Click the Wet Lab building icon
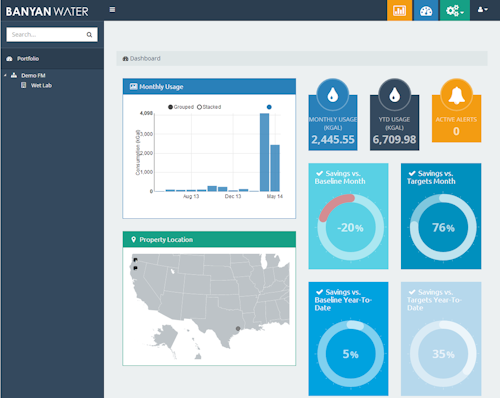The width and height of the screenshot is (500, 398). tap(24, 85)
